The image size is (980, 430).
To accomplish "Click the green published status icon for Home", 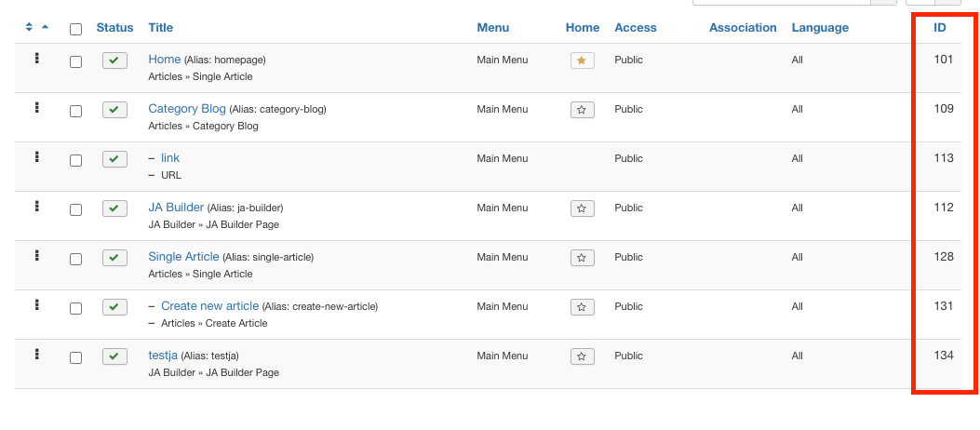I will coord(114,60).
